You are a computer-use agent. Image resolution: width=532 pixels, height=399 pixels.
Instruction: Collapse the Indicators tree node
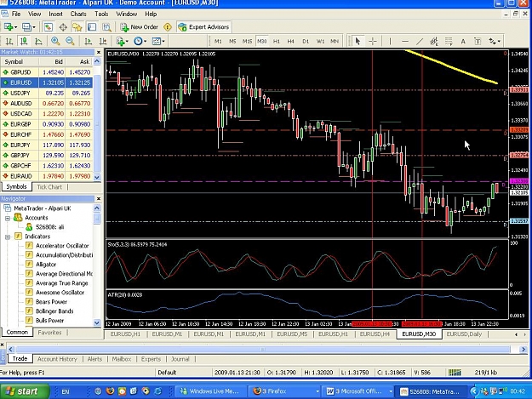pyautogui.click(x=8, y=237)
